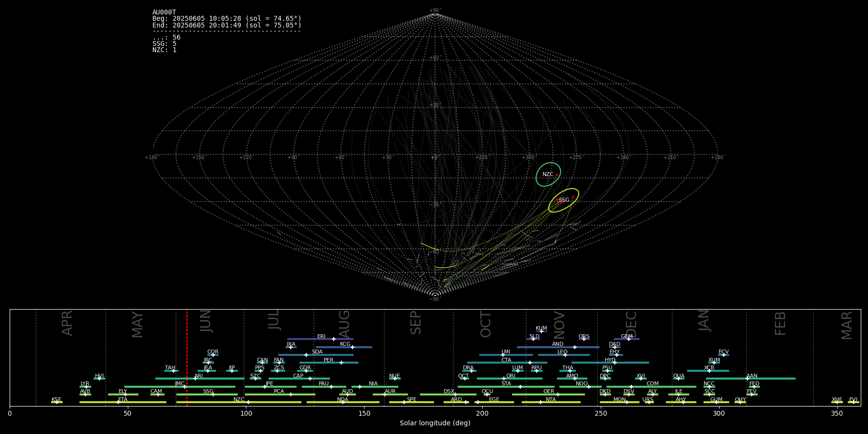
Task: Select the JMC shower label in timeline
Action: (x=179, y=384)
